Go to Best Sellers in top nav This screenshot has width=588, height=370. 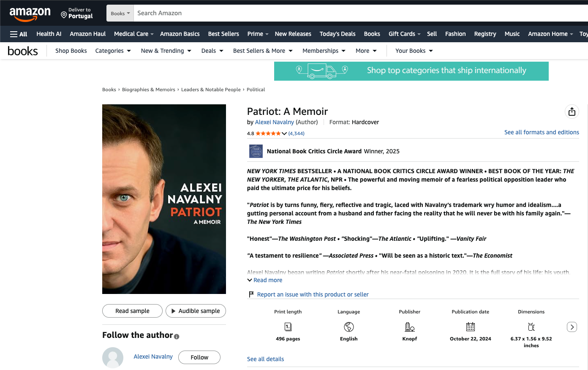pyautogui.click(x=223, y=34)
